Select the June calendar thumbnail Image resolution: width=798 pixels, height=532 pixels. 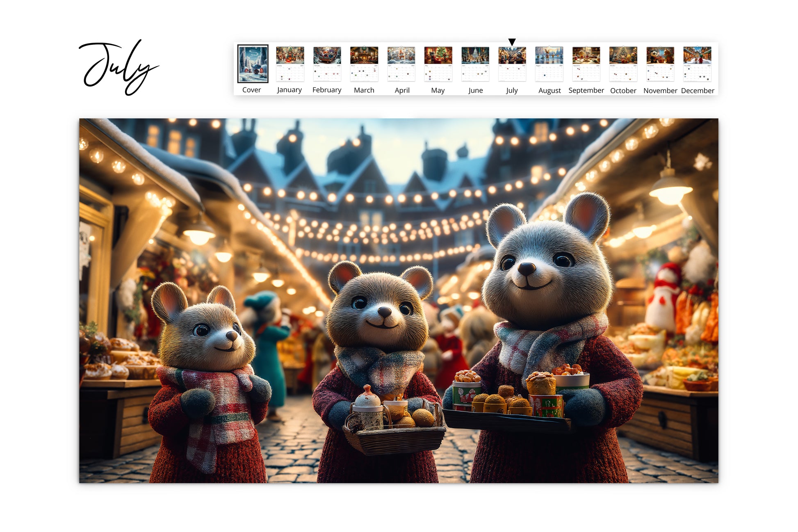[x=475, y=64]
